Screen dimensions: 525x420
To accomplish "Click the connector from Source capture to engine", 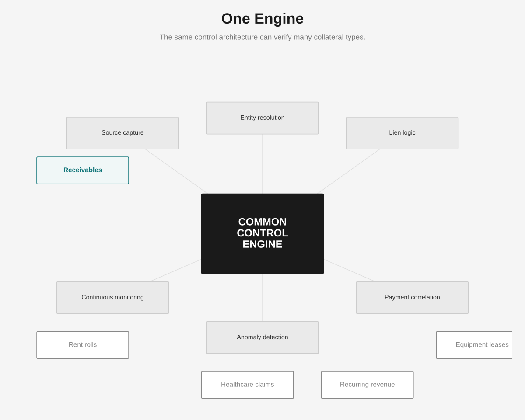I will coord(176,171).
